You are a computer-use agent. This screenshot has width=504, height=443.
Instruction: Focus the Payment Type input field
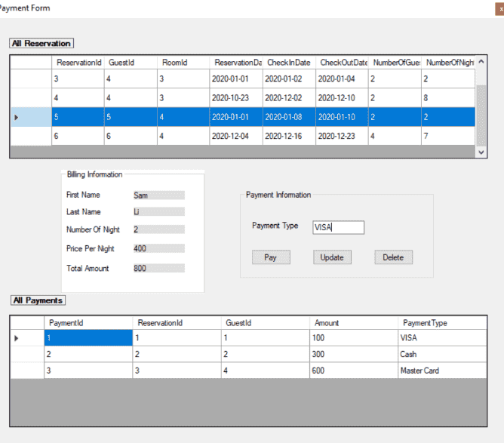pyautogui.click(x=338, y=227)
